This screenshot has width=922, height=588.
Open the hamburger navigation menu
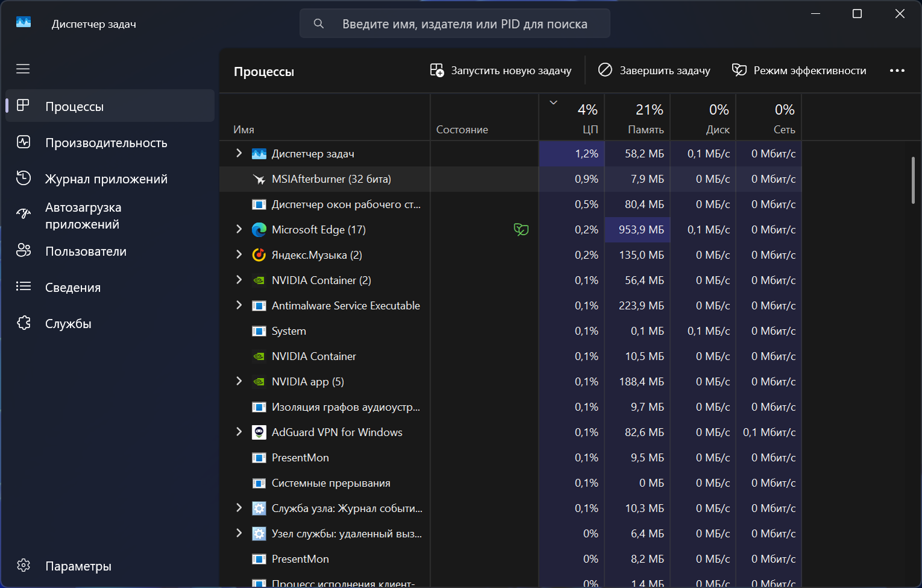pyautogui.click(x=23, y=69)
